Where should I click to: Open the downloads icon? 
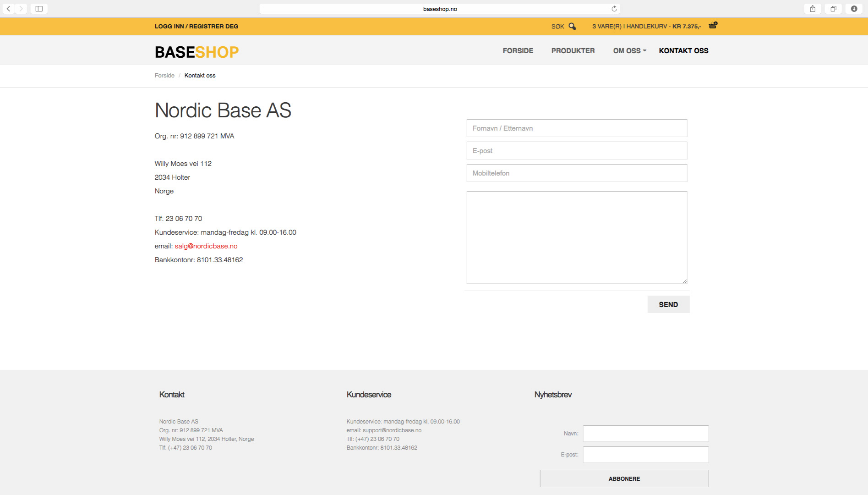pos(854,9)
